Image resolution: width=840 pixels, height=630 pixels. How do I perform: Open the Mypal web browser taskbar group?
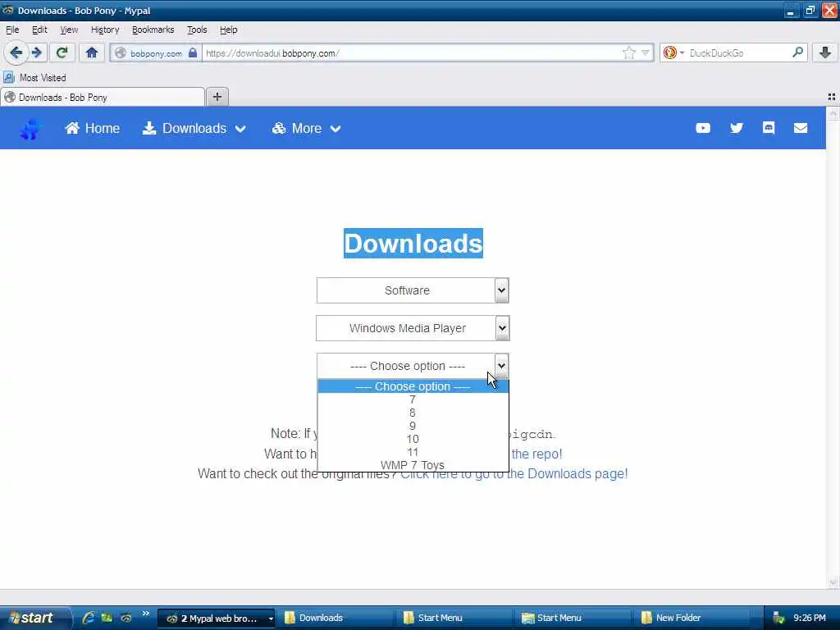[x=217, y=619]
